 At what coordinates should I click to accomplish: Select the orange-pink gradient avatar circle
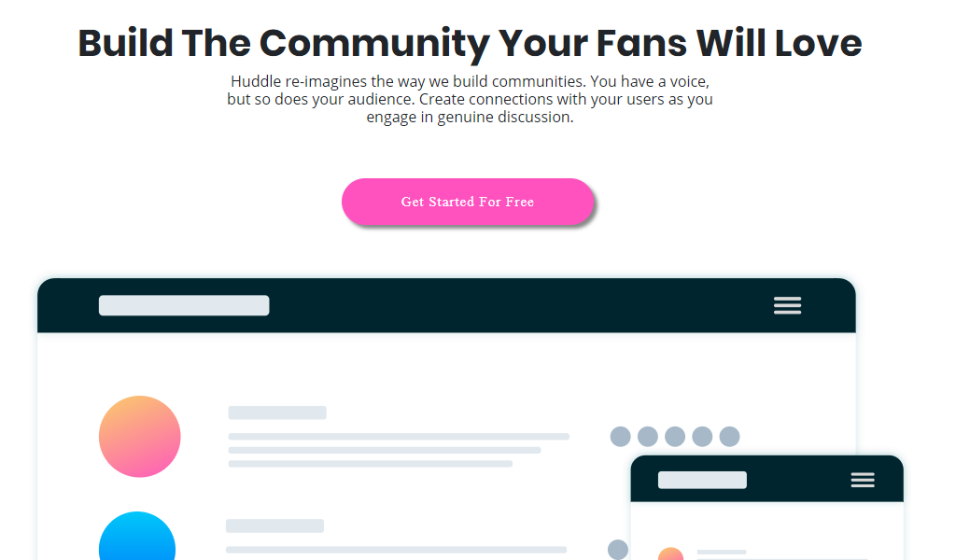[x=140, y=436]
